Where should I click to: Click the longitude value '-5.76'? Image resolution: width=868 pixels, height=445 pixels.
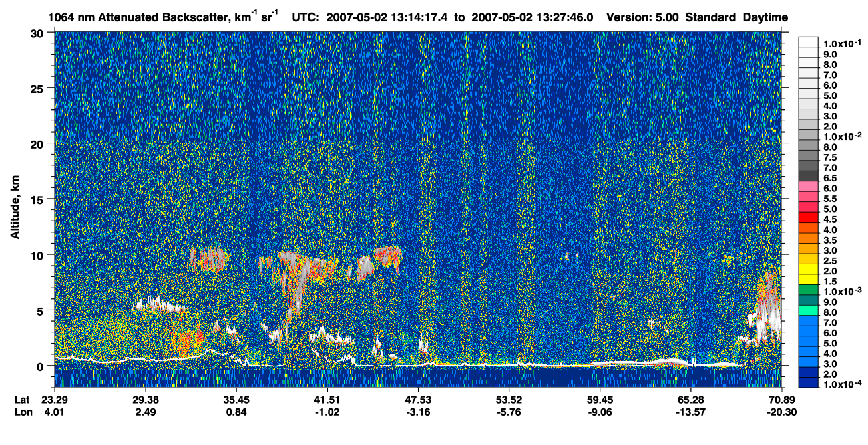click(x=508, y=412)
